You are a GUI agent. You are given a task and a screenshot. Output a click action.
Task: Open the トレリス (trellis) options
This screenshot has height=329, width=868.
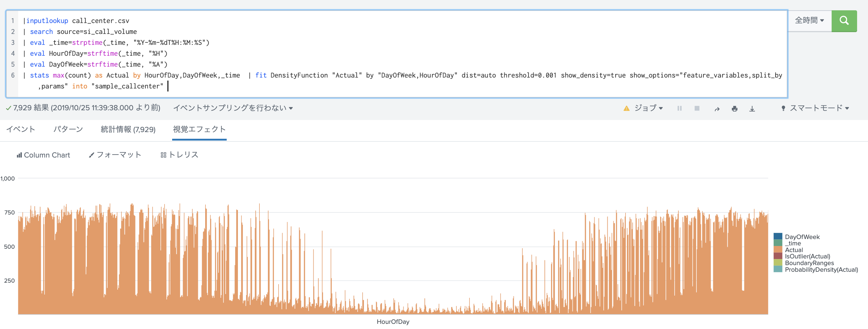[x=180, y=155]
